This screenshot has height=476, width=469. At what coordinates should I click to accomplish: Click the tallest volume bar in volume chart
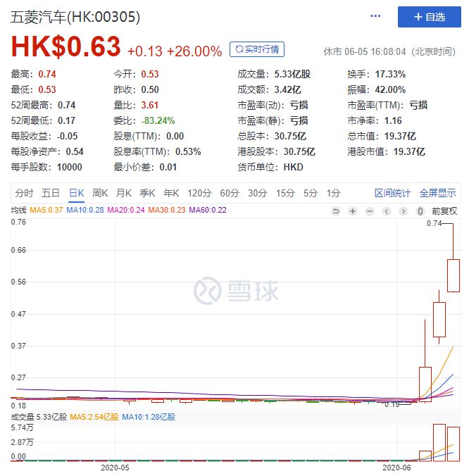439,443
